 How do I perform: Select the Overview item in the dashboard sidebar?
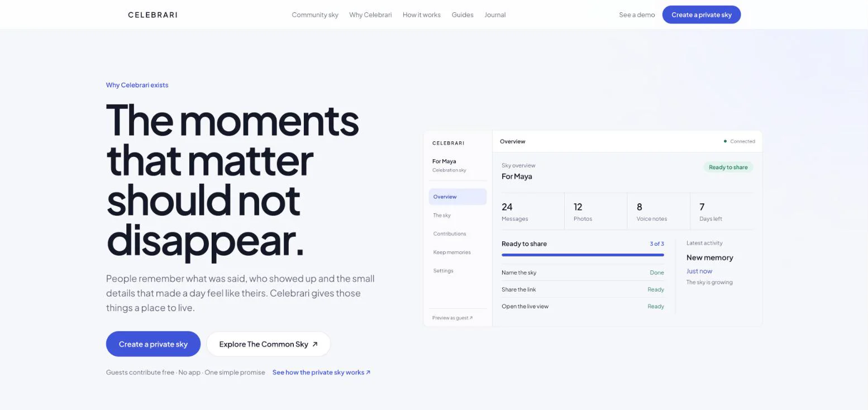point(457,197)
